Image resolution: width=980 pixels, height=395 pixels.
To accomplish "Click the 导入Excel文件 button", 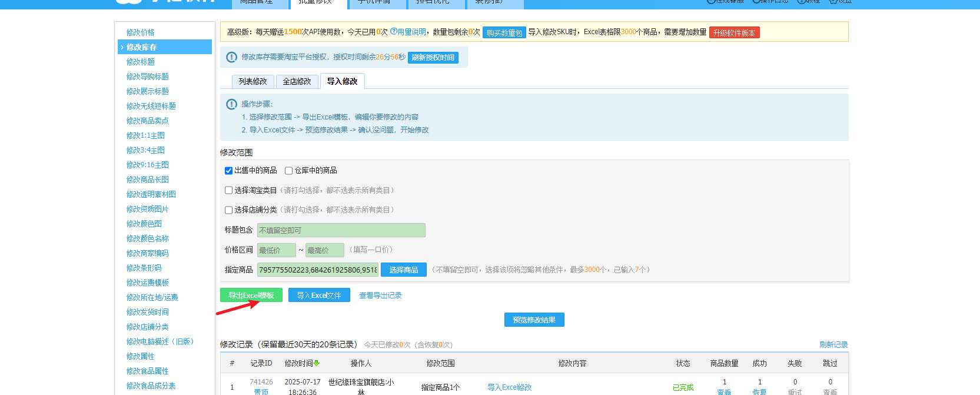I will click(318, 296).
